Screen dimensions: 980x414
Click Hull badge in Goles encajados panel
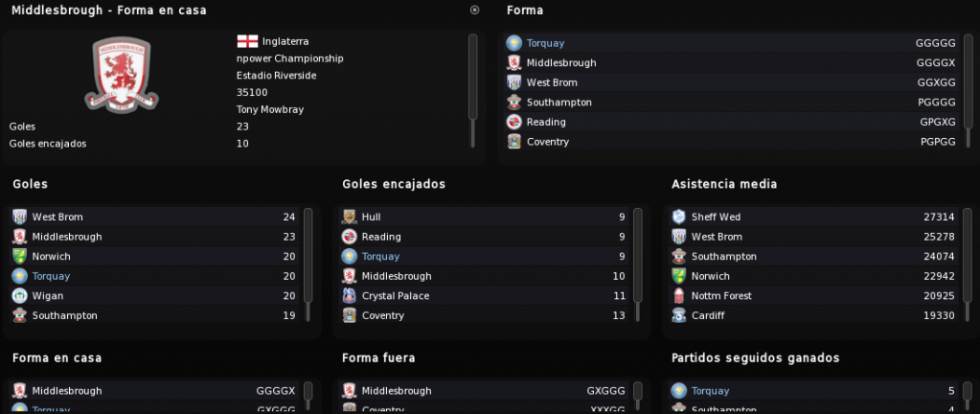(349, 217)
